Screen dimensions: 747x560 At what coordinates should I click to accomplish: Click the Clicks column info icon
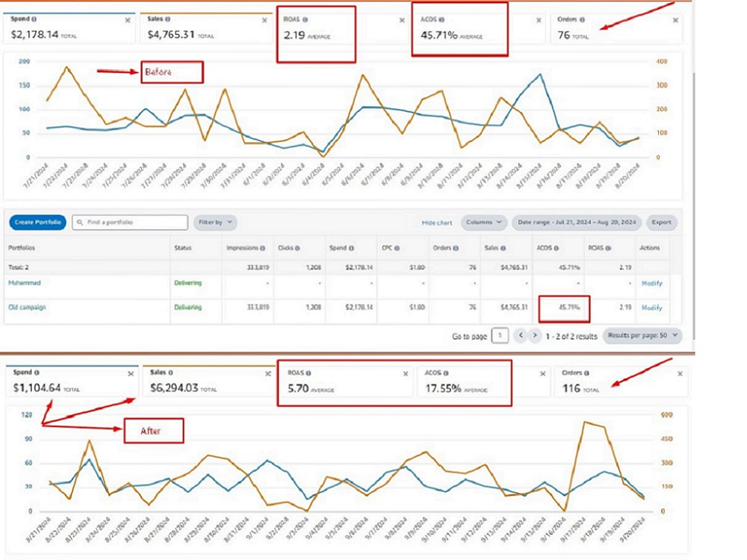point(297,248)
